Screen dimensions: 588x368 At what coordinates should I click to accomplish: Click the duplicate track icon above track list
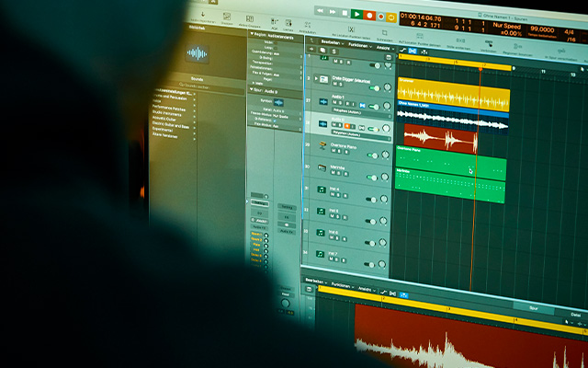click(322, 51)
